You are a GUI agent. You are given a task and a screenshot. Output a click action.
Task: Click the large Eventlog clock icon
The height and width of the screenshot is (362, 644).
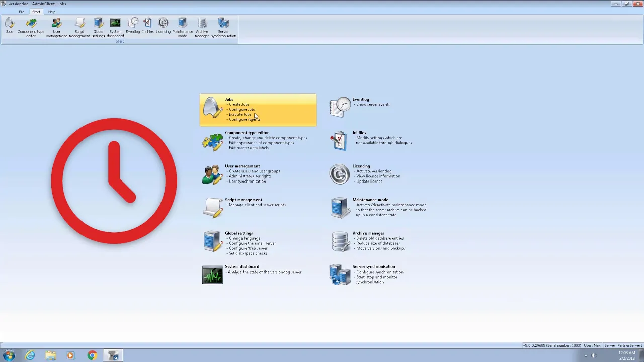point(340,107)
